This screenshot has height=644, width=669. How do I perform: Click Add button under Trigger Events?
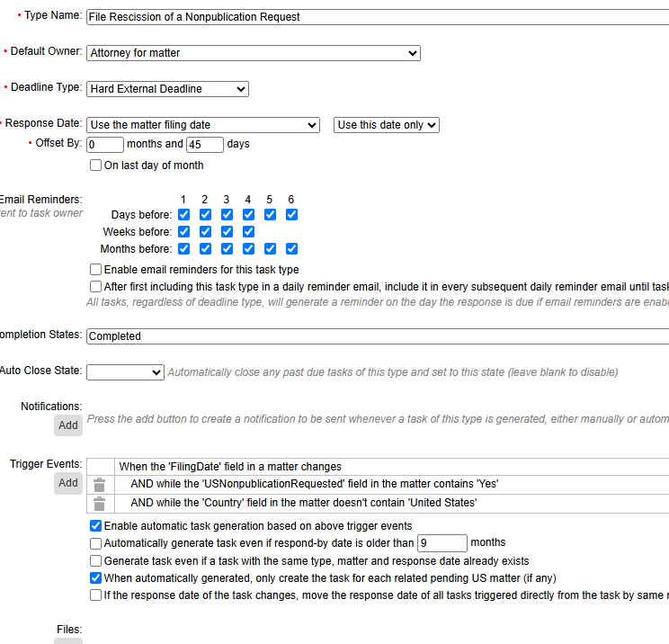(x=68, y=483)
